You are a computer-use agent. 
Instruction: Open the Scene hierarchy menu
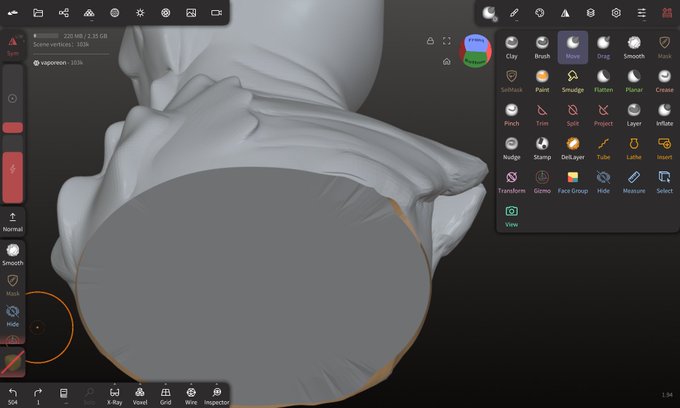pyautogui.click(x=64, y=13)
